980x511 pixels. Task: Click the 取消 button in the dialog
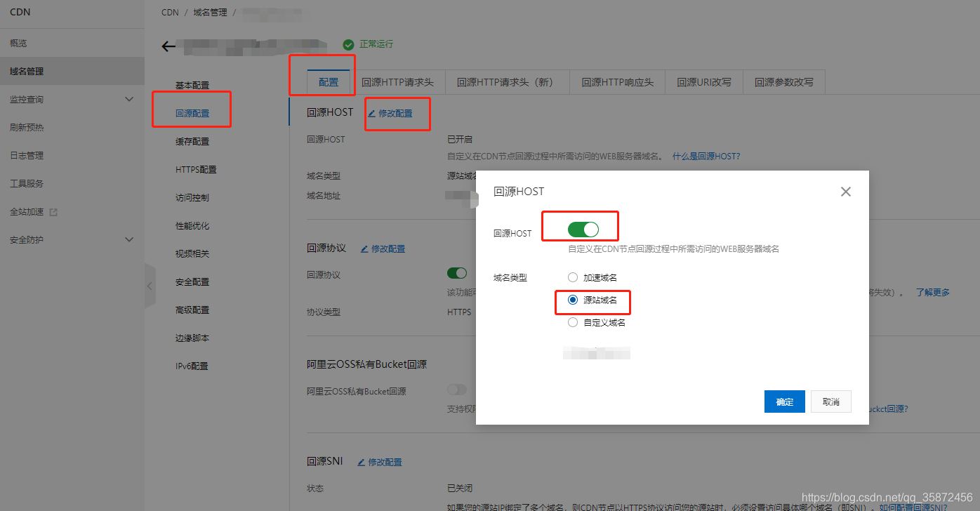(831, 401)
